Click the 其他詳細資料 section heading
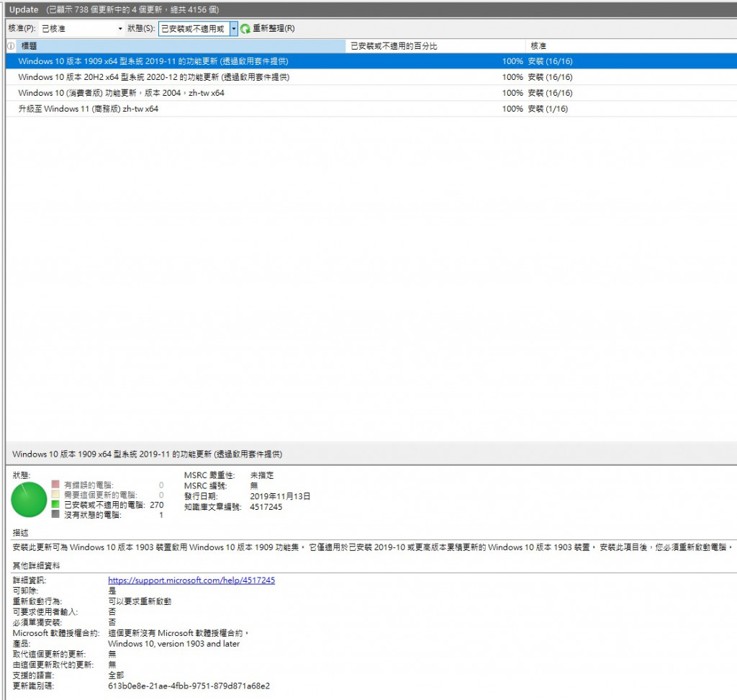This screenshot has height=700, width=737. click(x=36, y=565)
